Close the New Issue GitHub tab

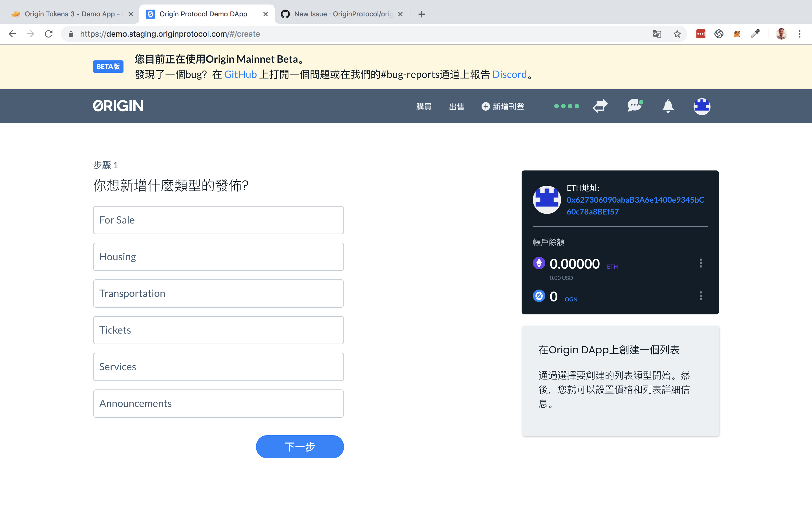pyautogui.click(x=400, y=14)
